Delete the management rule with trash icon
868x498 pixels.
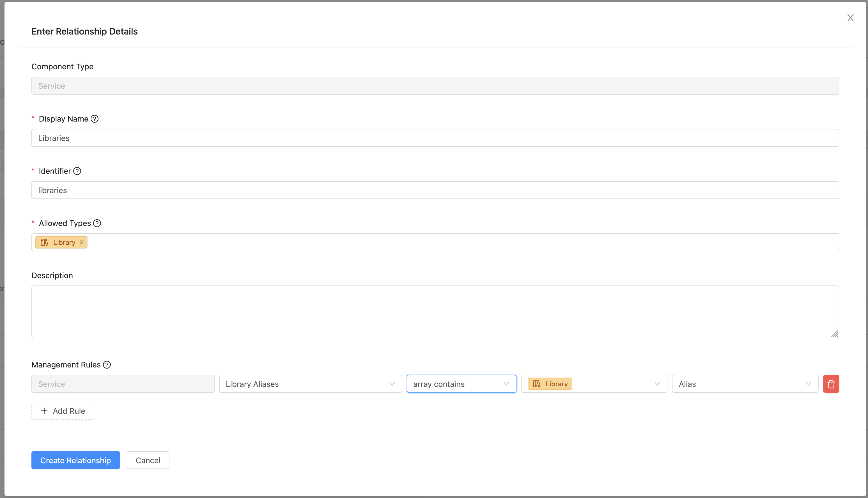point(831,384)
